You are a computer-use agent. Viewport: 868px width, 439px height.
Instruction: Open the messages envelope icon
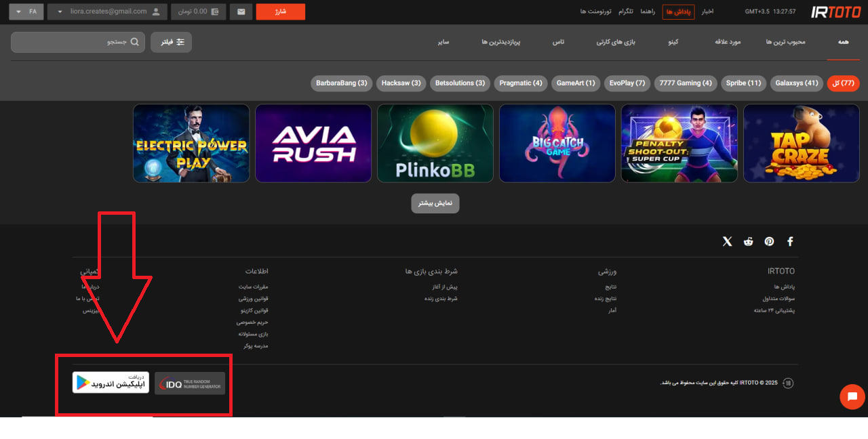[241, 12]
